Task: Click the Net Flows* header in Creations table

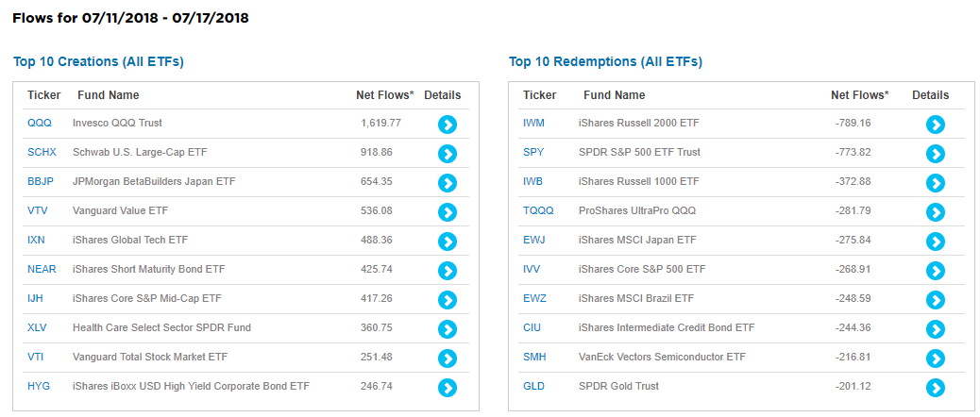Action: click(x=385, y=95)
